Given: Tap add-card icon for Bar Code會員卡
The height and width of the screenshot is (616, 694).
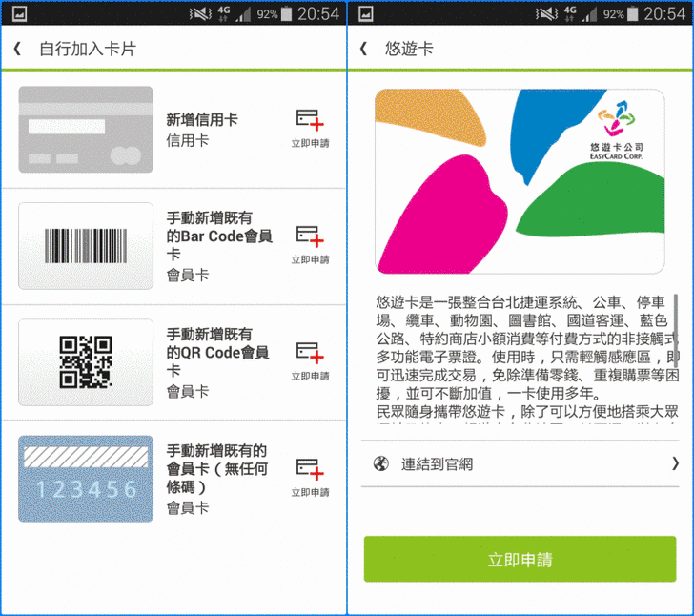Looking at the screenshot, I should pyautogui.click(x=310, y=236).
